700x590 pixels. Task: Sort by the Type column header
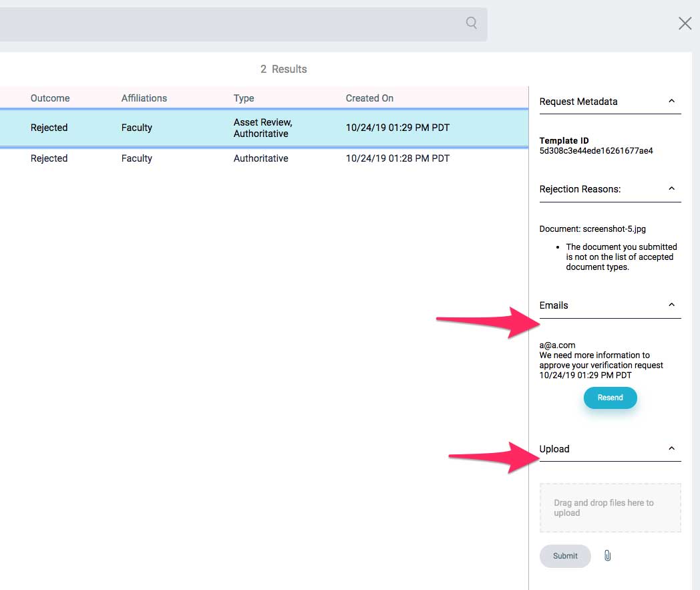(x=244, y=98)
